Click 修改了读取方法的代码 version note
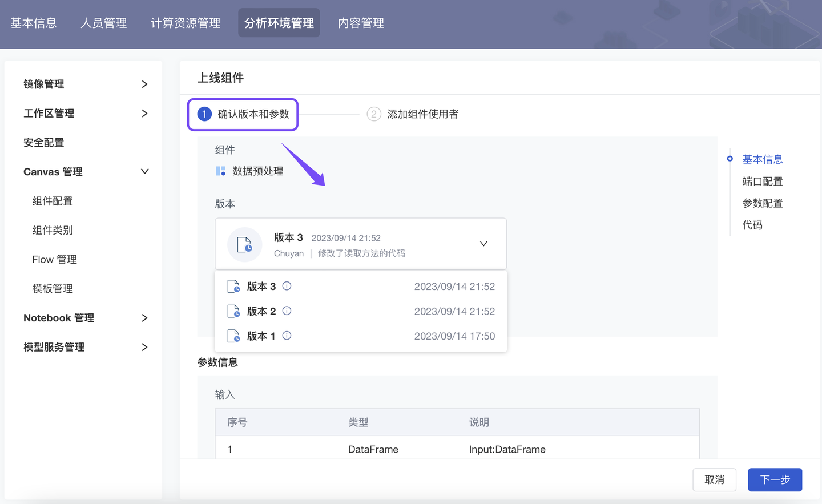Viewport: 822px width, 504px height. (361, 253)
